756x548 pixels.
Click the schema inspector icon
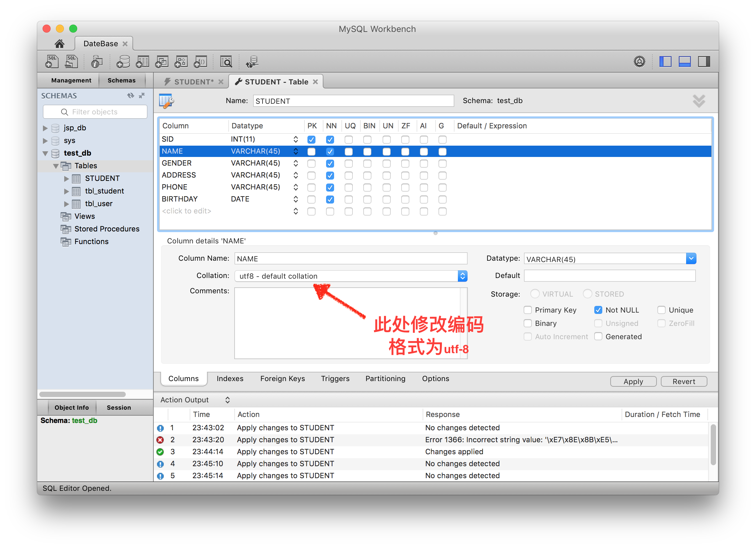click(x=96, y=64)
